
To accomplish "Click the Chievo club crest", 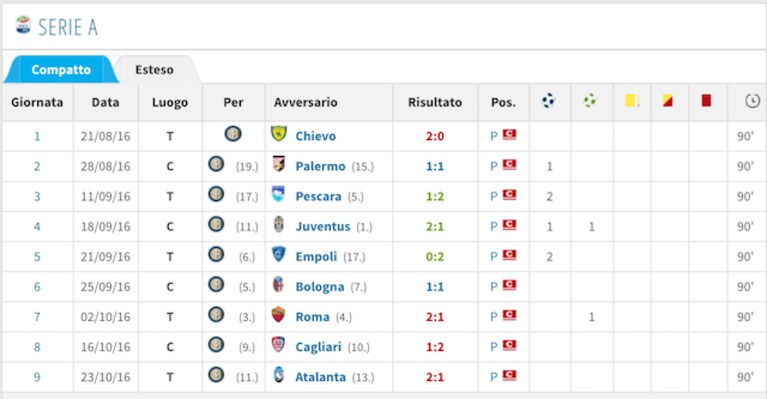I will 279,134.
